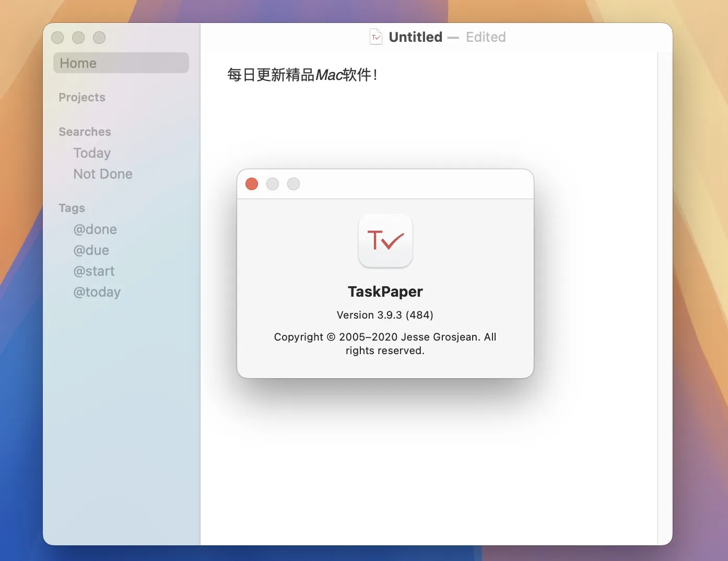Click the Edited status label
The width and height of the screenshot is (728, 561).
pos(486,37)
